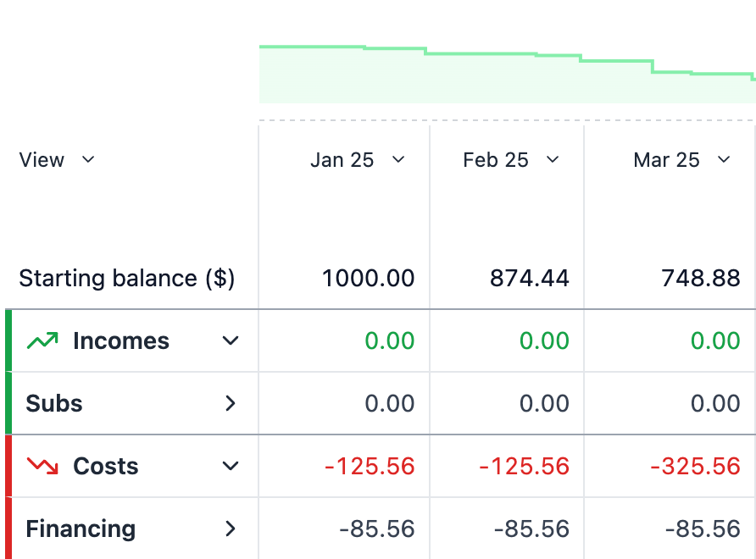The height and width of the screenshot is (559, 756).
Task: Select the Subs row label
Action: (54, 404)
